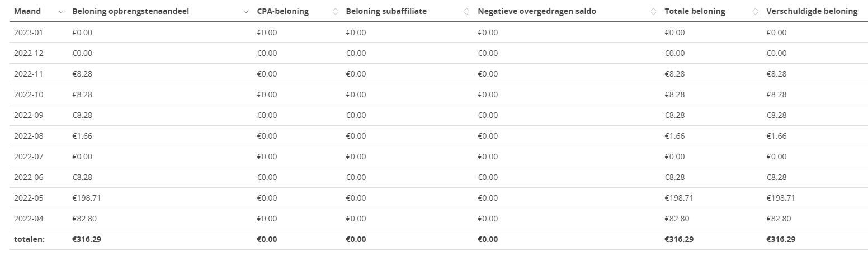Select the Maand column header
The height and width of the screenshot is (256, 868).
[x=27, y=11]
